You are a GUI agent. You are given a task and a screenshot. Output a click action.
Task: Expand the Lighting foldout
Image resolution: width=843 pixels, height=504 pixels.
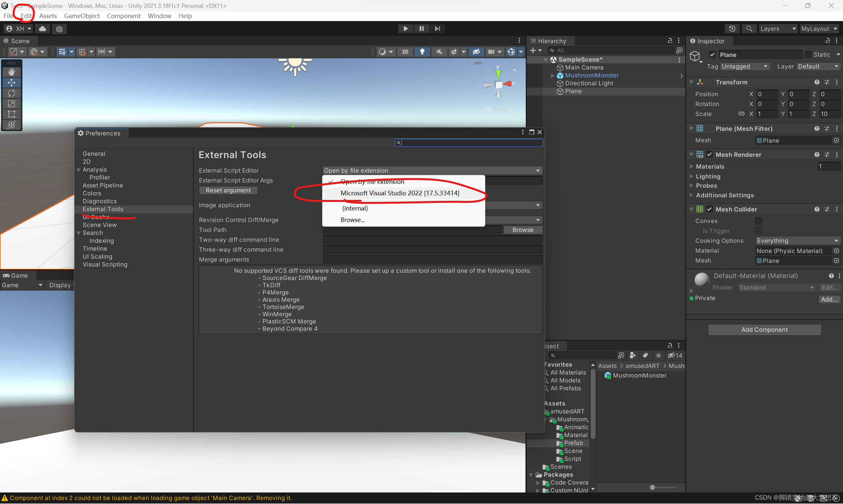[691, 176]
